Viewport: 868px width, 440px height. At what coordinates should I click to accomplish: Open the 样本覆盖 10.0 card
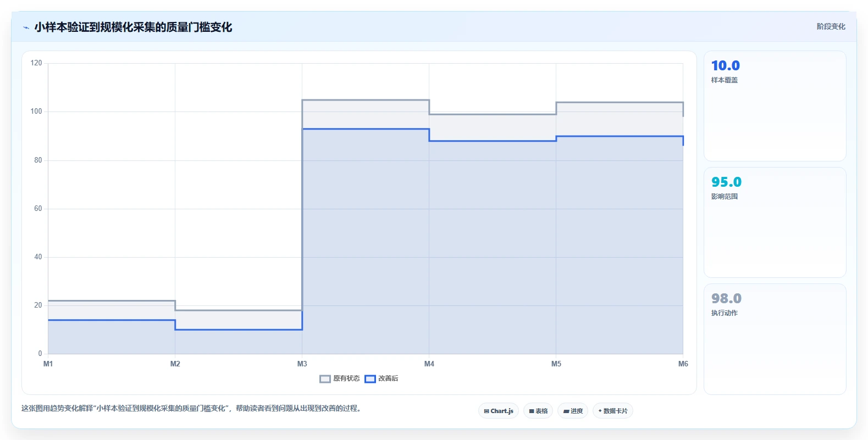[775, 106]
